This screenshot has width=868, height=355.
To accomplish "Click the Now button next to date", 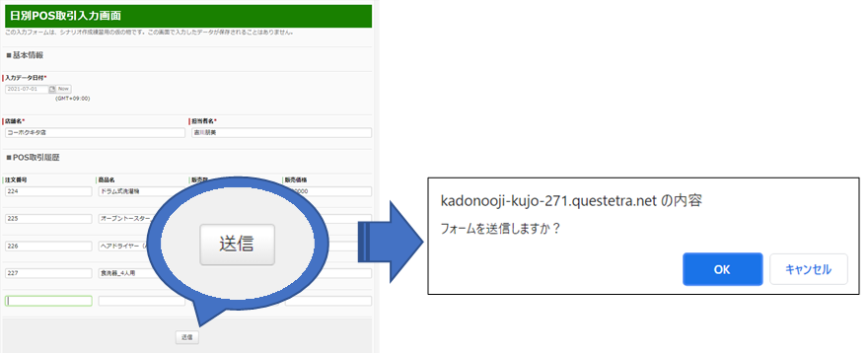I will [64, 89].
